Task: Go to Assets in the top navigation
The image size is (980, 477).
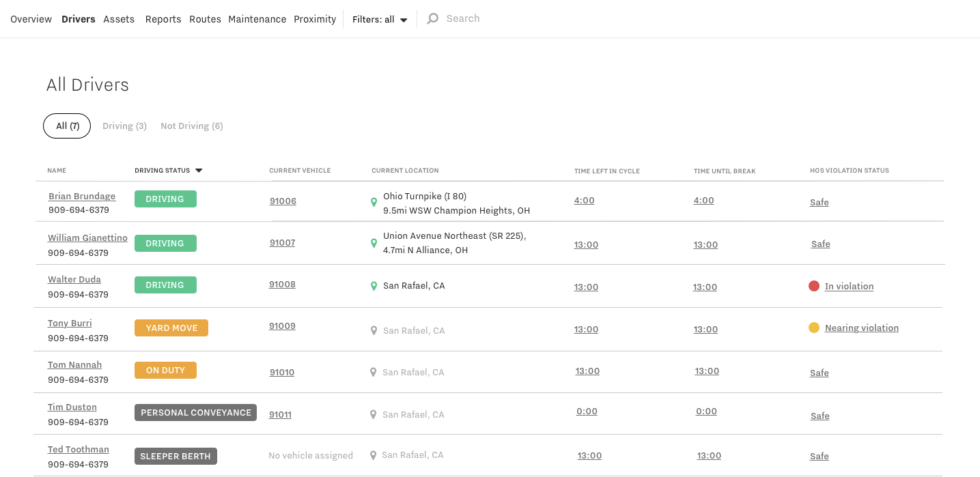Action: [x=119, y=19]
